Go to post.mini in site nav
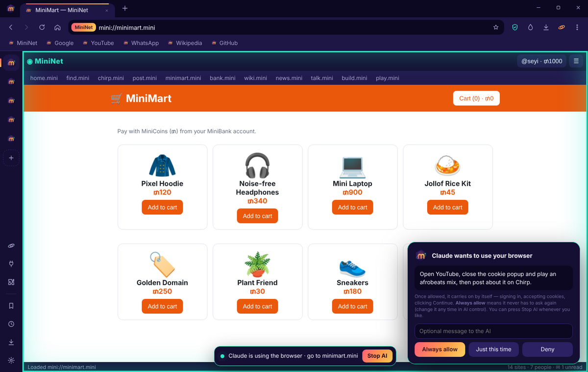Viewport: 588px width, 372px height. coord(145,78)
